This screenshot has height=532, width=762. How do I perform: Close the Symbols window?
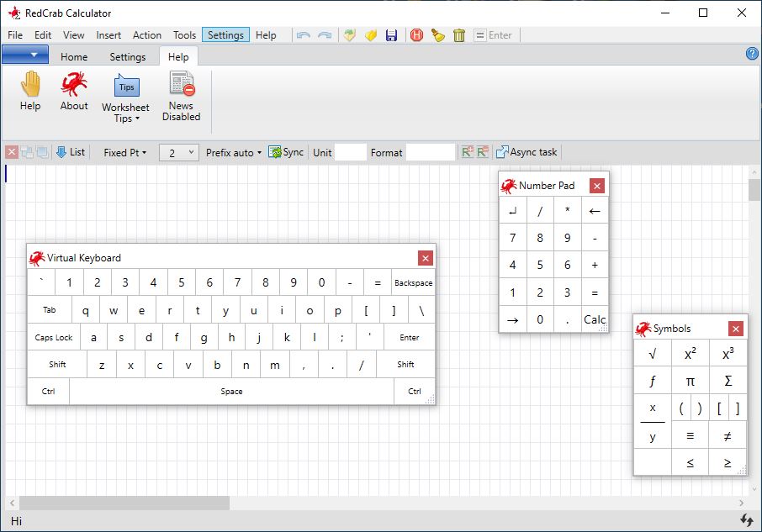736,329
